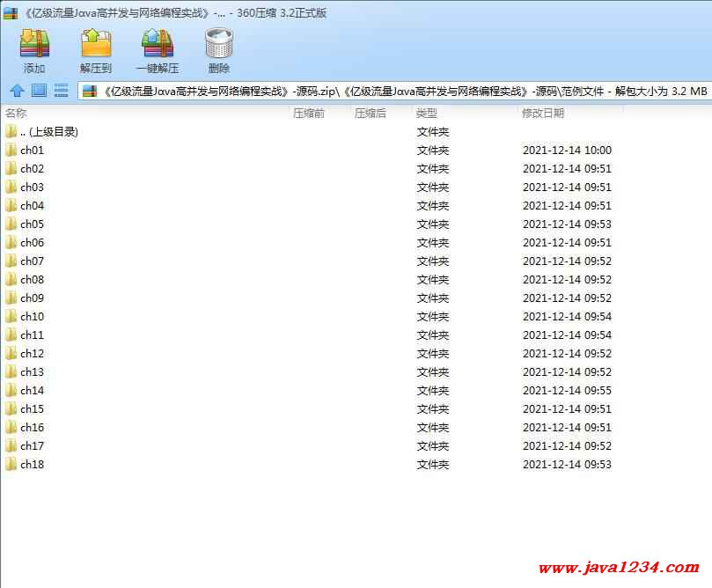Click the 压缩后 column header
The image size is (712, 588).
[x=370, y=114]
